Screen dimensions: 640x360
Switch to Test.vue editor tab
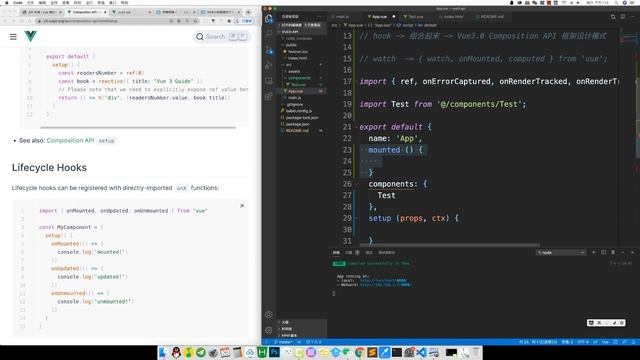pos(416,17)
